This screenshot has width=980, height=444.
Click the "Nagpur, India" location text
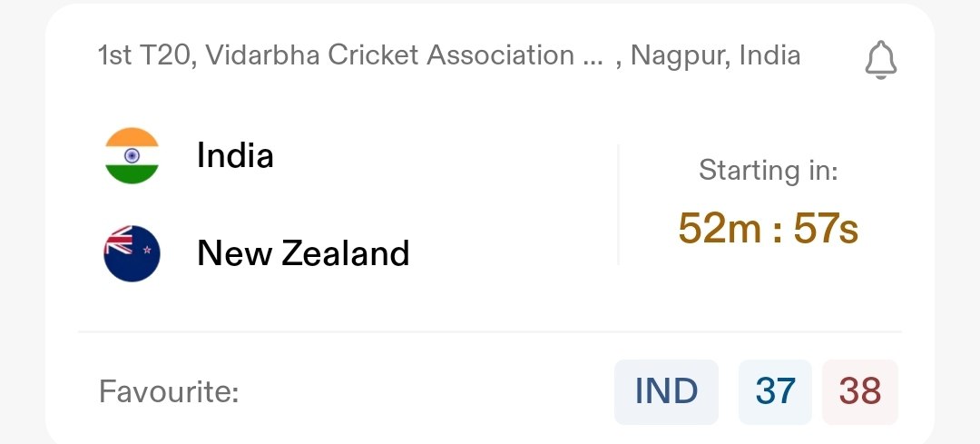(x=715, y=55)
